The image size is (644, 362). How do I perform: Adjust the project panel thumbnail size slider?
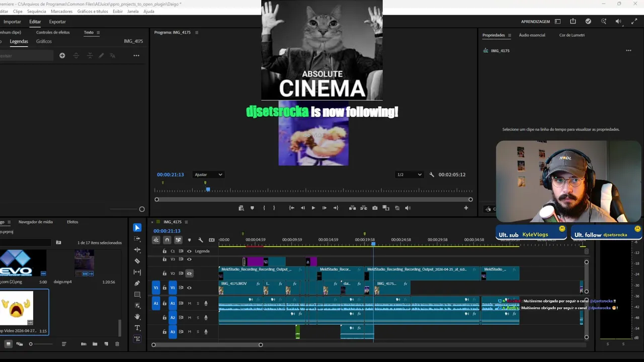[40, 344]
